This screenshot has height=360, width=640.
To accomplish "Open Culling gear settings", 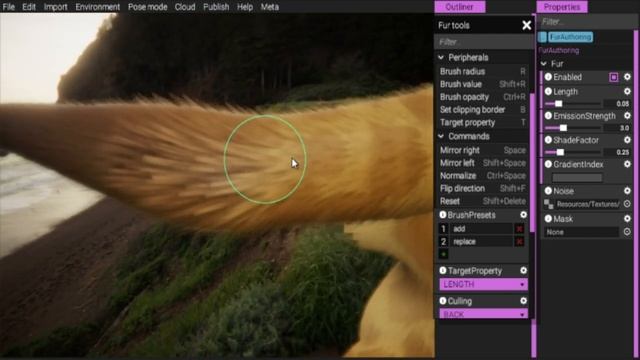I will (523, 301).
